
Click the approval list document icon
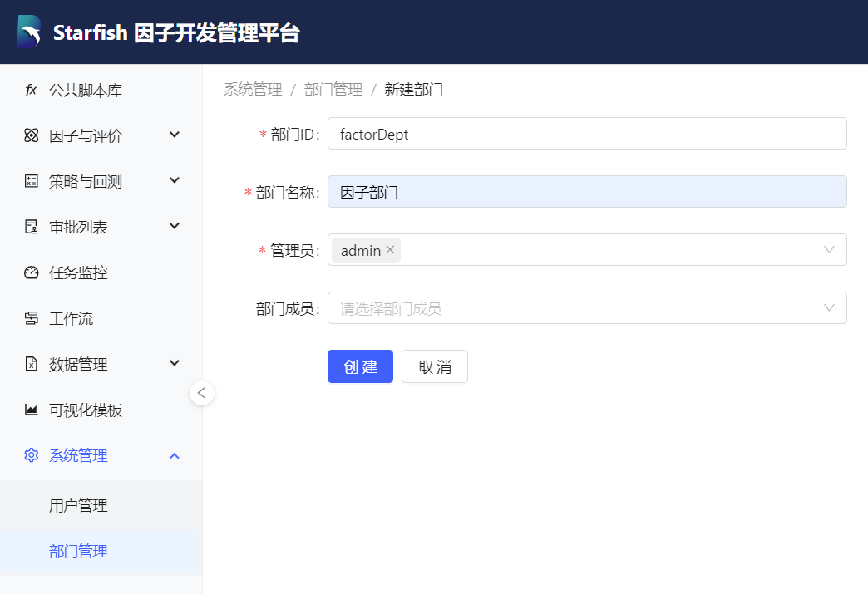pos(32,227)
